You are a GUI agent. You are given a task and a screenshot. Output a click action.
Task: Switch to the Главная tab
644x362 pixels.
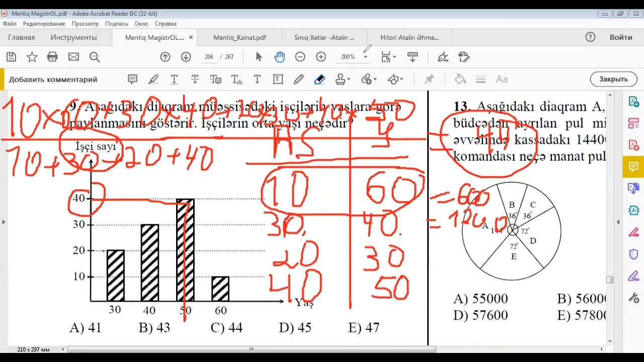22,37
